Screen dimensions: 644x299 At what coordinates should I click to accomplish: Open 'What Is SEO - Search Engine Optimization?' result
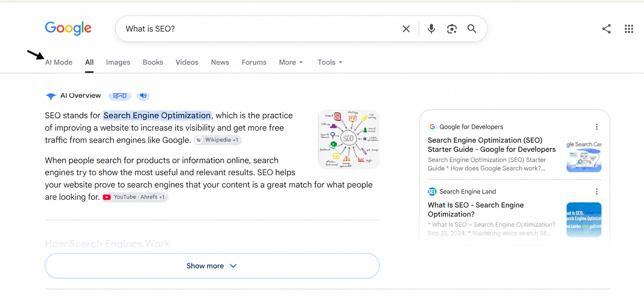(x=476, y=209)
